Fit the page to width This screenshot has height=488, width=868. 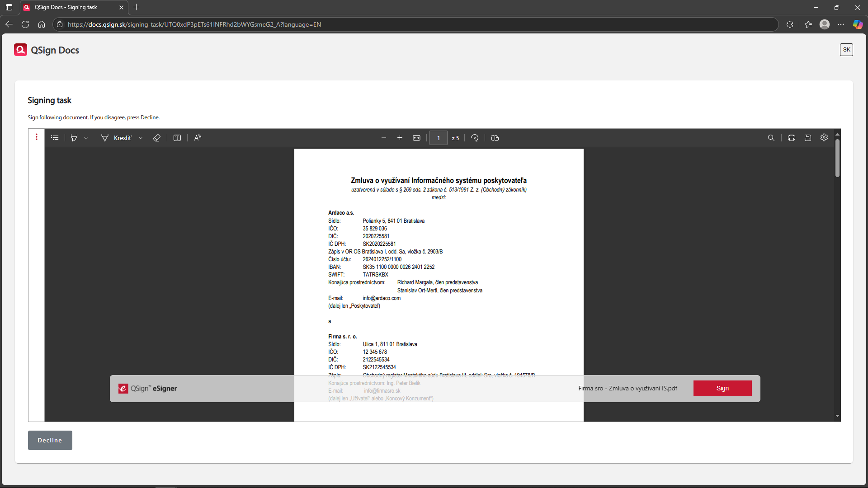point(416,138)
